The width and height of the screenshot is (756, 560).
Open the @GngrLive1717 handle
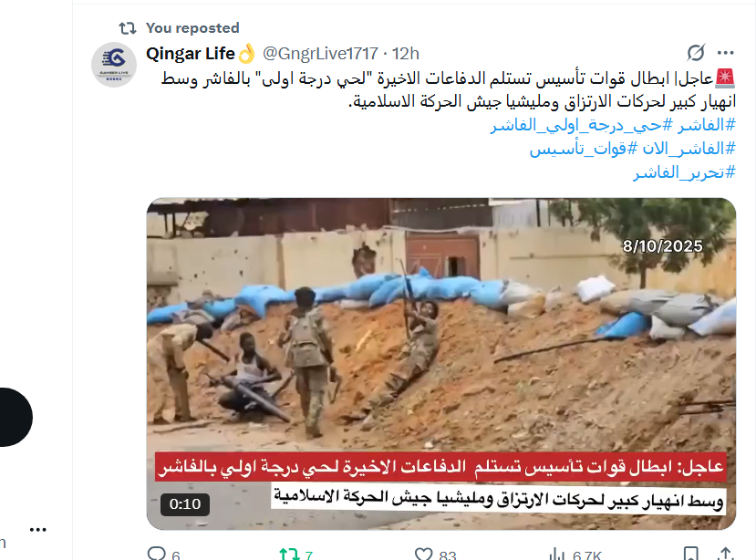point(320,53)
